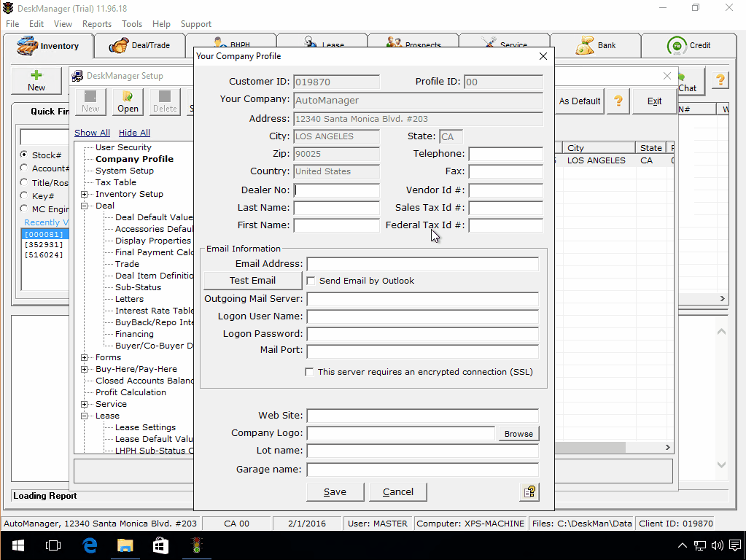Click the Save button
This screenshot has width=746, height=560.
pyautogui.click(x=335, y=492)
